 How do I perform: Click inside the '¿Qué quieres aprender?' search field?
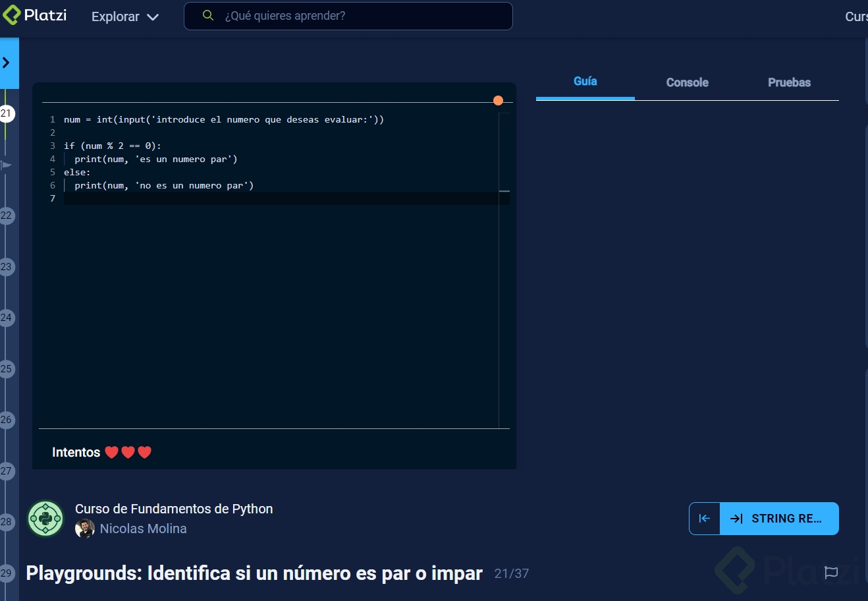[x=329, y=16]
